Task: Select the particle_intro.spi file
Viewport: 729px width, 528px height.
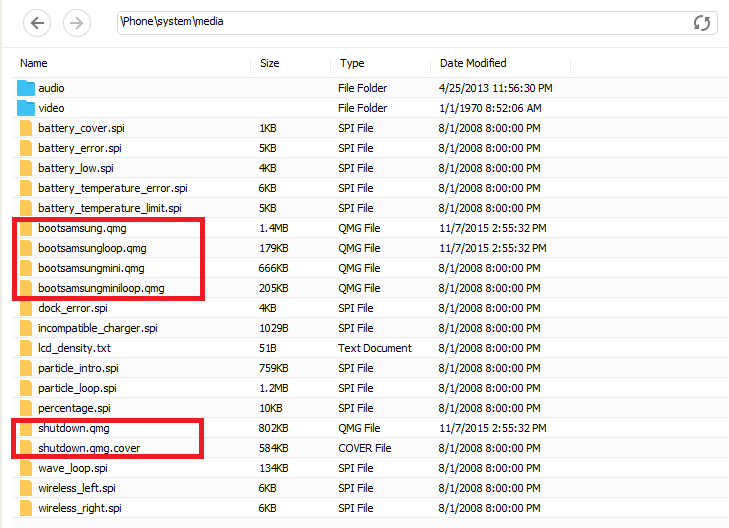Action: pyautogui.click(x=78, y=368)
